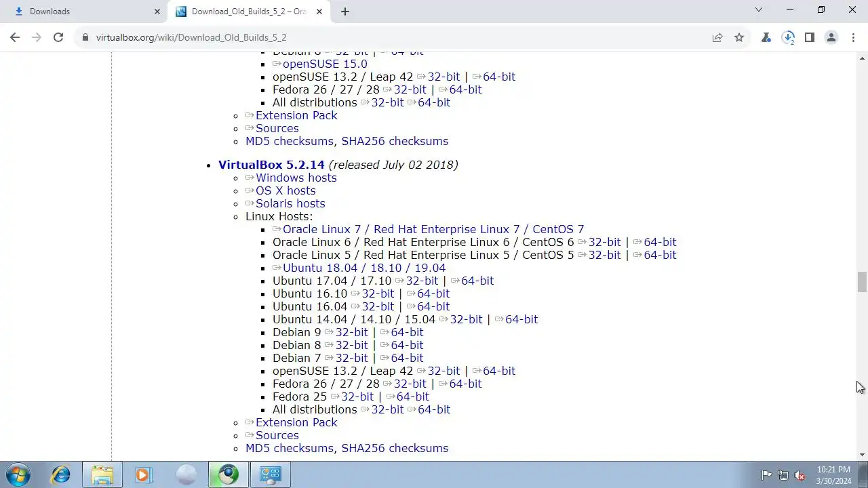
Task: Click scrollbar down arrow
Action: point(862,455)
